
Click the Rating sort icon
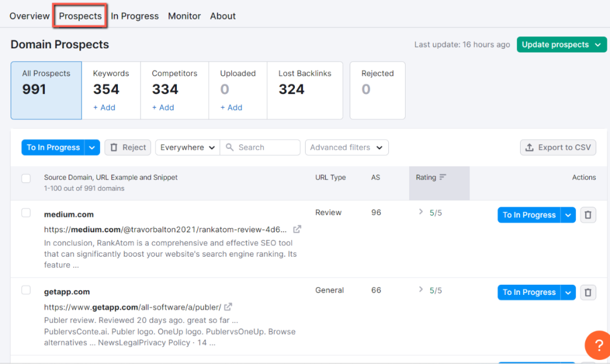pos(443,177)
